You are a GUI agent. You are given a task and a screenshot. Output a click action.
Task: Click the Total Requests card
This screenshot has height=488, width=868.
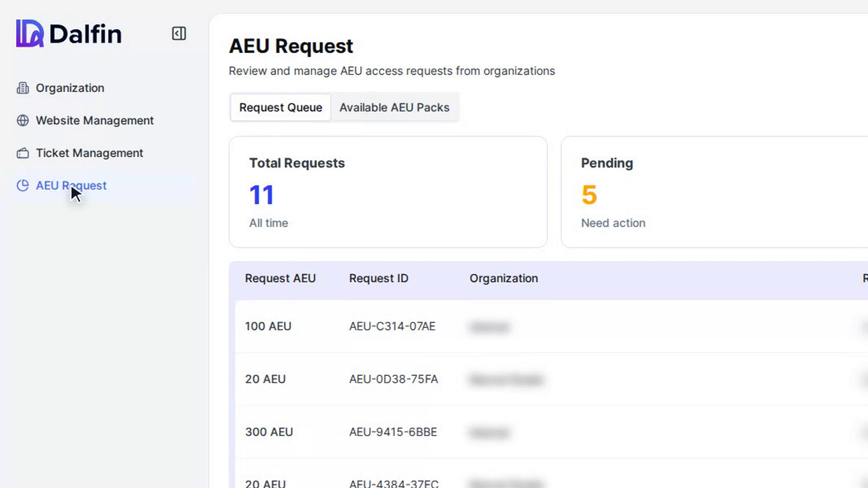[x=388, y=192]
